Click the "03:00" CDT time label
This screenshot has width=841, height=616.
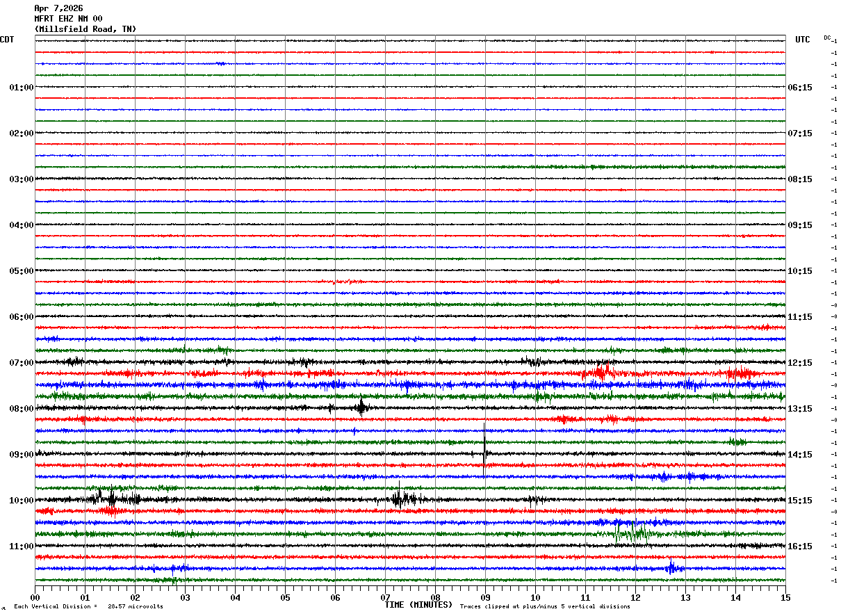[22, 179]
